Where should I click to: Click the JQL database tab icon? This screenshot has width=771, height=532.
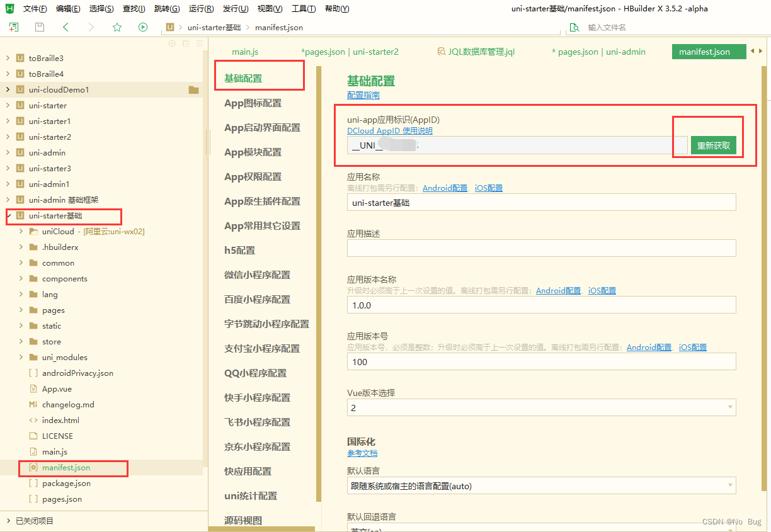pyautogui.click(x=441, y=52)
